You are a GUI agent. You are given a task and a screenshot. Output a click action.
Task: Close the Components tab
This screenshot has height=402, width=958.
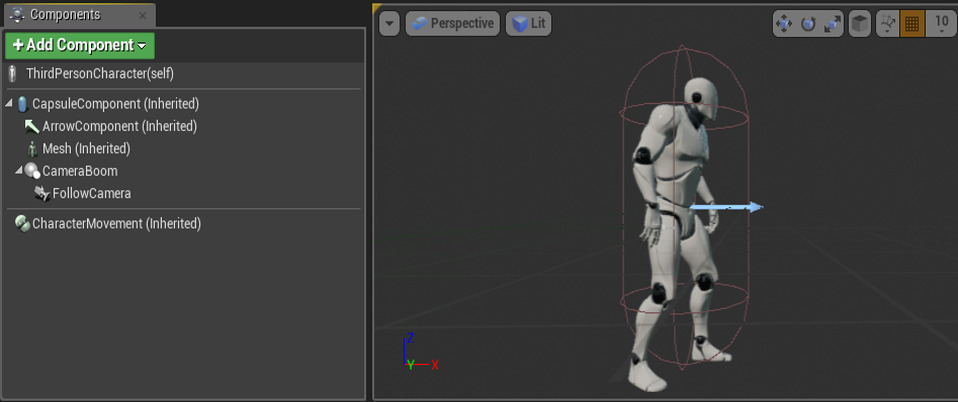[x=142, y=16]
